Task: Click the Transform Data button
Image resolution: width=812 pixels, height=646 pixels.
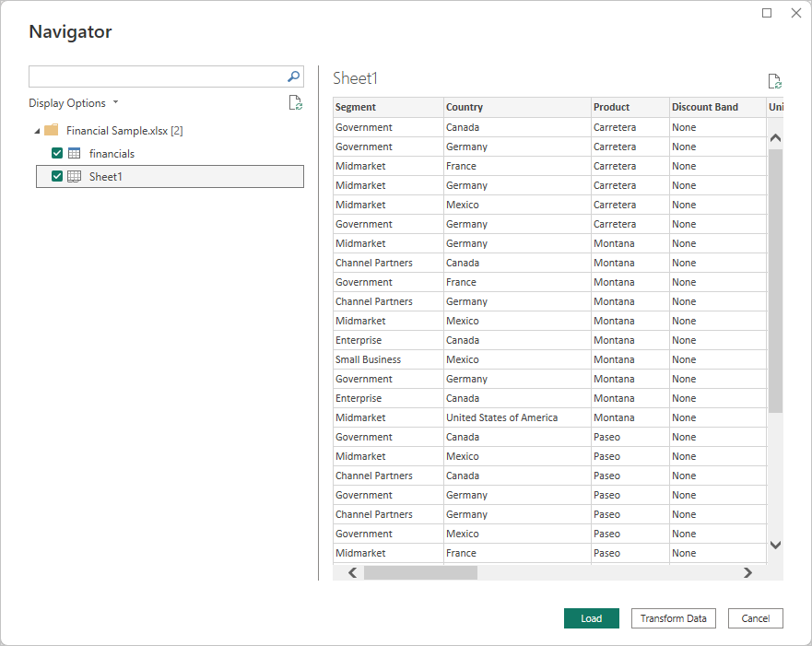Action: coord(673,618)
